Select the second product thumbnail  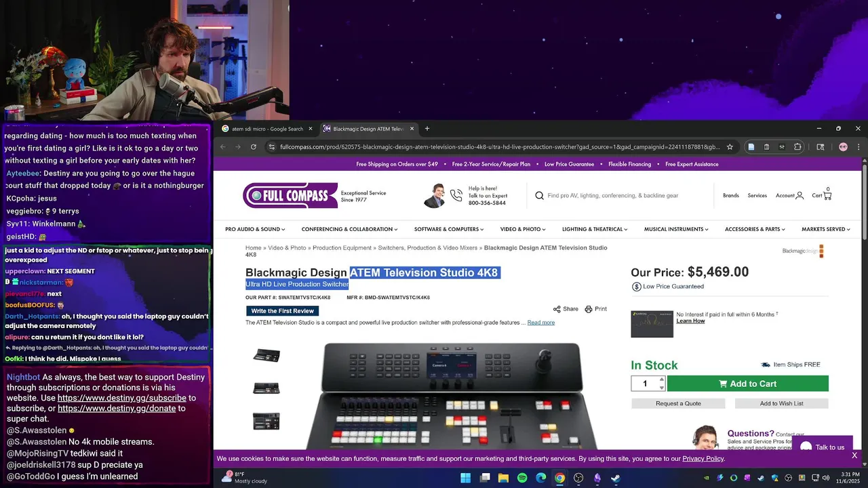click(x=267, y=388)
